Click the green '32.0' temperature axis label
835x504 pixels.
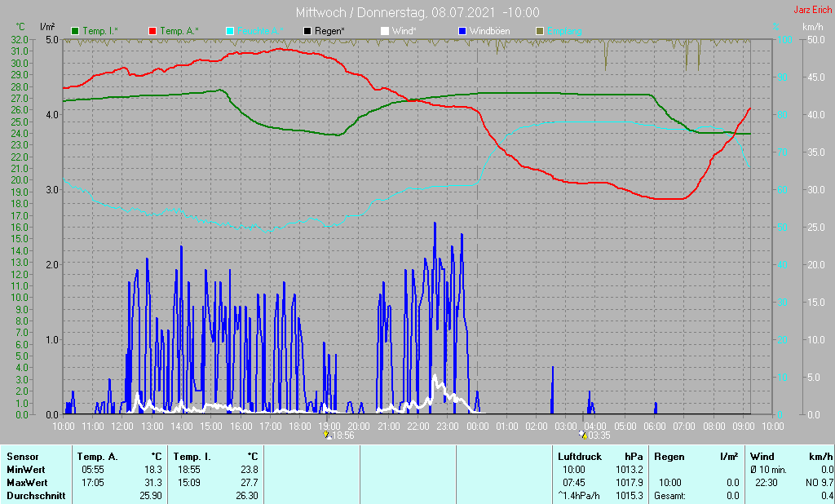(x=19, y=39)
